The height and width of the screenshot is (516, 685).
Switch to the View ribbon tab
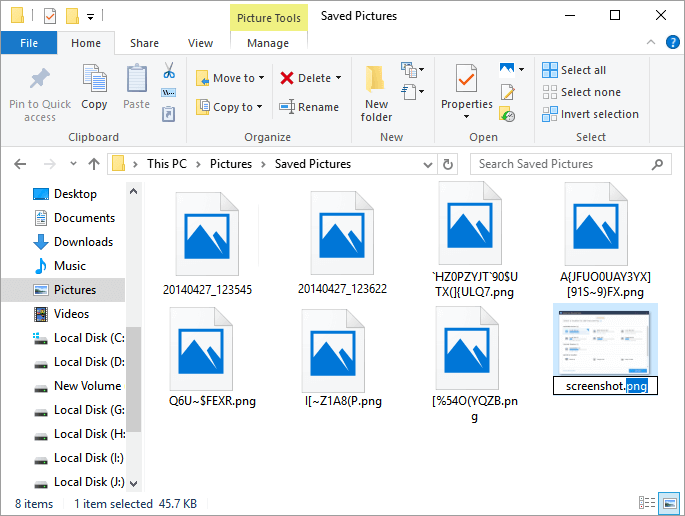(x=200, y=43)
